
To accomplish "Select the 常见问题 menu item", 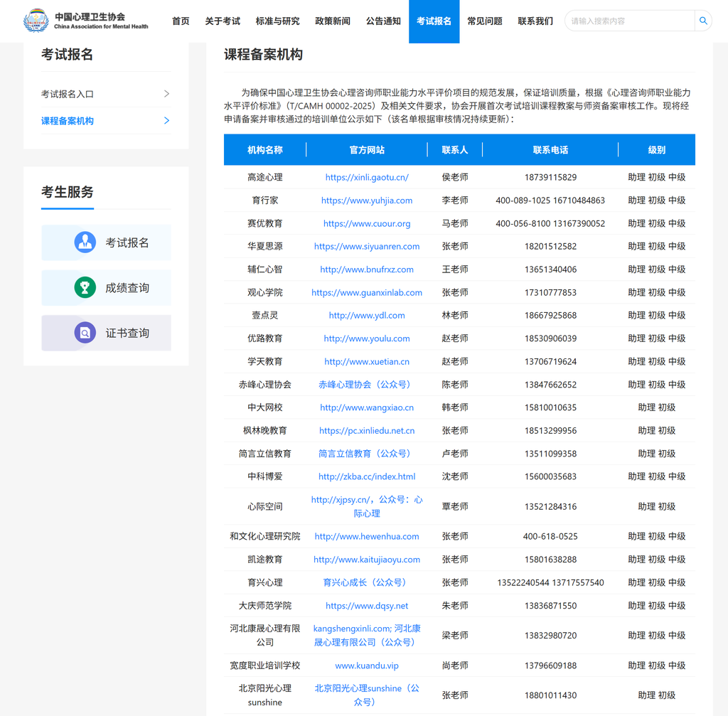I will 485,21.
